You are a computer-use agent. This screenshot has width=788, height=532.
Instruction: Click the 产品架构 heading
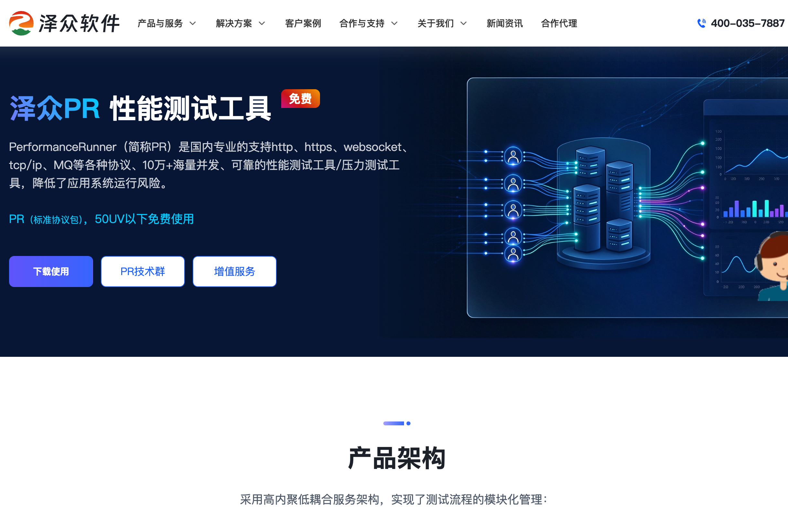tap(397, 458)
